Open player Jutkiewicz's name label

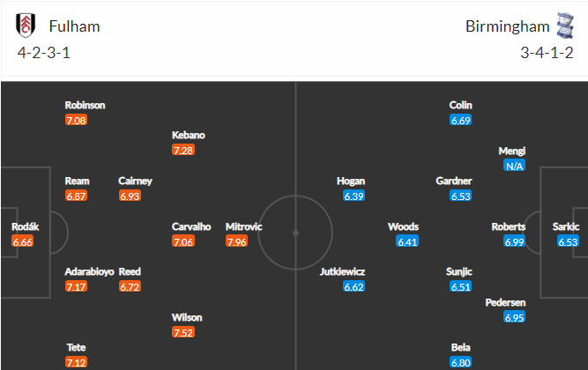tap(342, 272)
